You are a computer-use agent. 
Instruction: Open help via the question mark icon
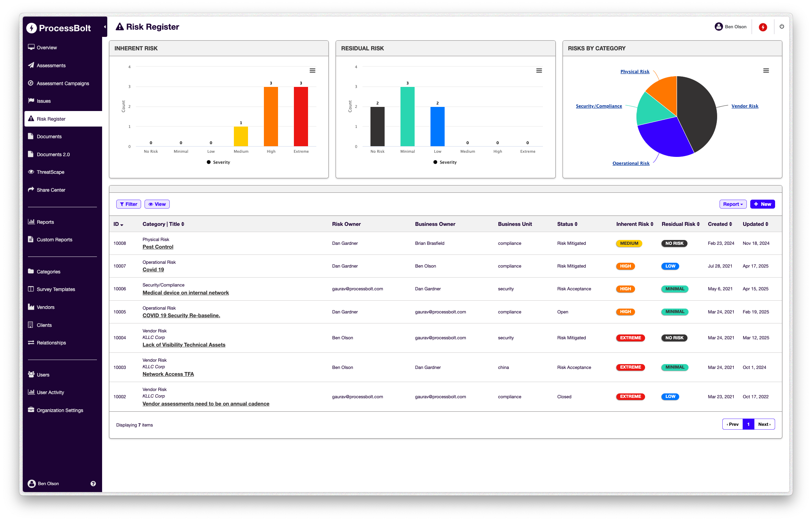[x=93, y=483]
